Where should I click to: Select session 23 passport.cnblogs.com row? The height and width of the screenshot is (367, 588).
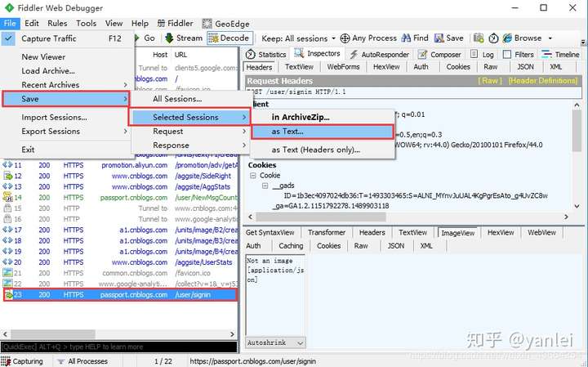coord(120,294)
